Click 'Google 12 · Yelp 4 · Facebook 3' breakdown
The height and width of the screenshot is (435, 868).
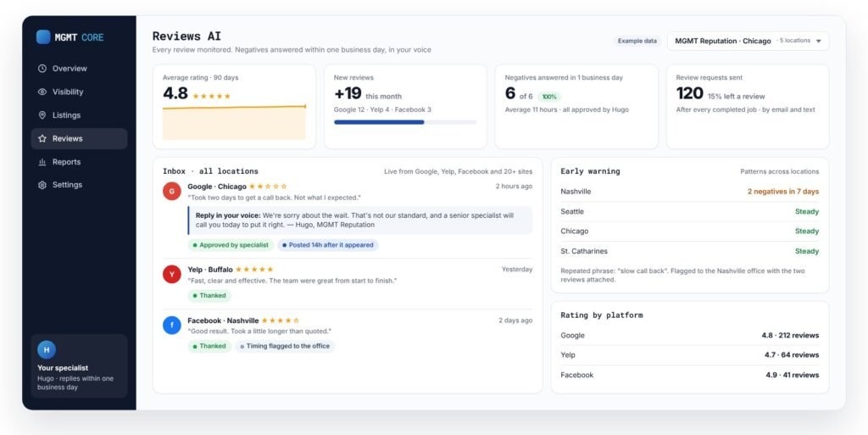[382, 110]
